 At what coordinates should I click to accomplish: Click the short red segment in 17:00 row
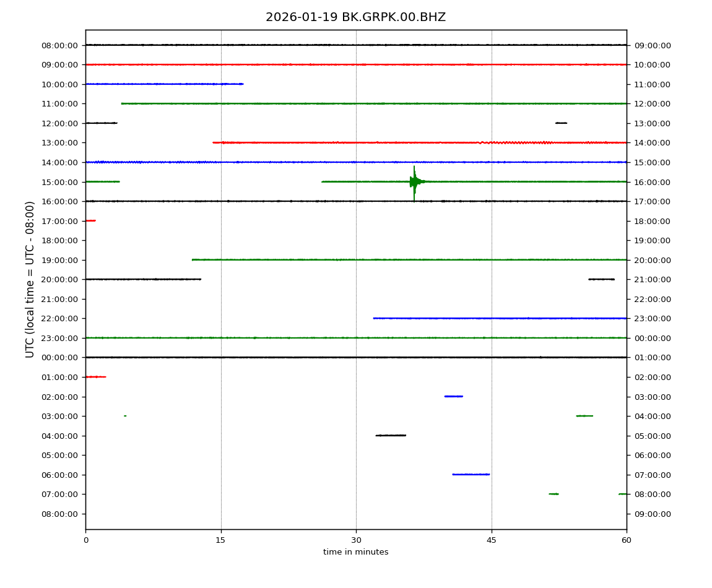[x=90, y=220]
